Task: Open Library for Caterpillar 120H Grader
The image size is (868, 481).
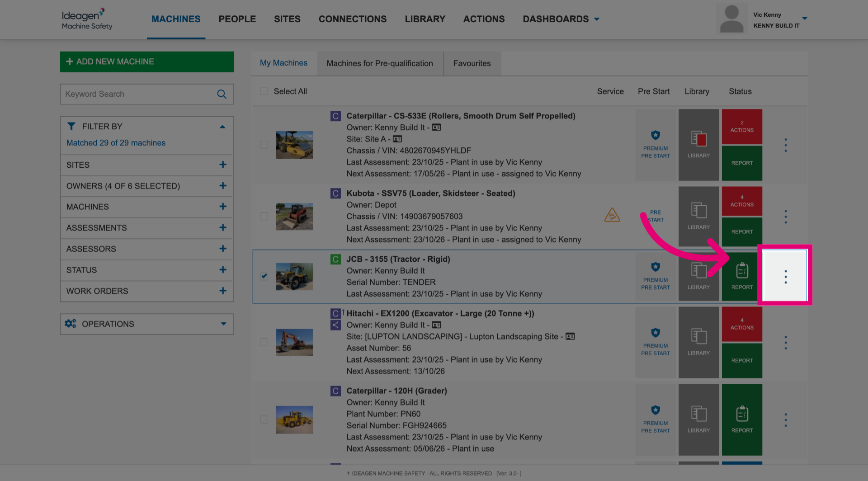Action: 698,420
